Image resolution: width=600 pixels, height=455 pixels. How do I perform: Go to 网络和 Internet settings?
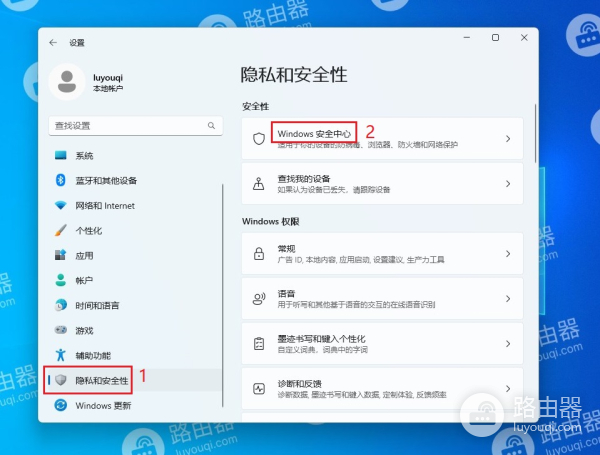(x=105, y=206)
